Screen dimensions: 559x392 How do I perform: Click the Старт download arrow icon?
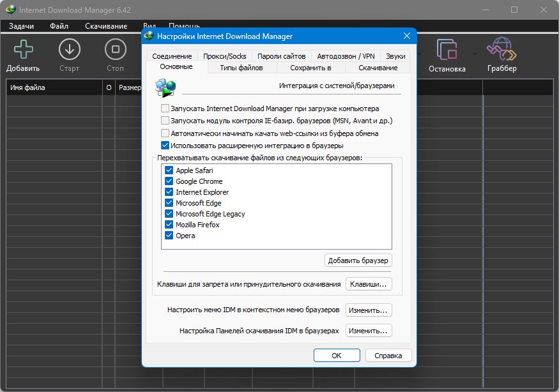(x=69, y=49)
